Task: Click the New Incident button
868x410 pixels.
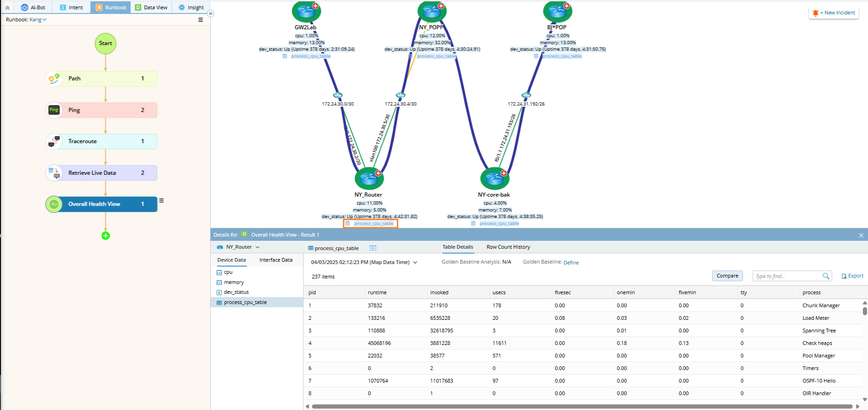Action: 835,13
